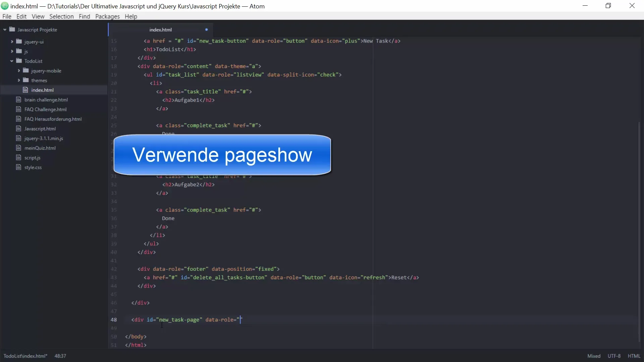Click the Javascript Projekte root folder icon
The image size is (644, 362).
pyautogui.click(x=12, y=29)
